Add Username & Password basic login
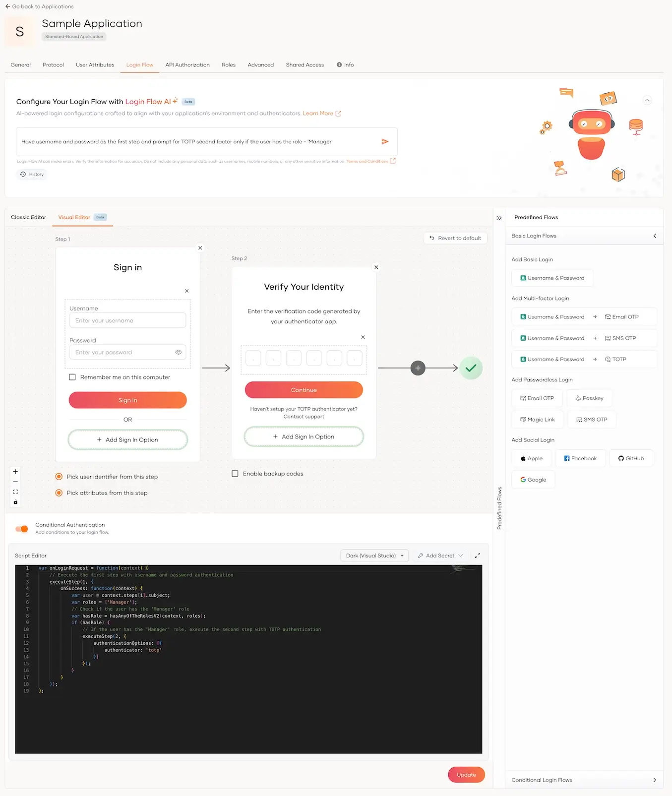The width and height of the screenshot is (672, 796). pos(552,278)
